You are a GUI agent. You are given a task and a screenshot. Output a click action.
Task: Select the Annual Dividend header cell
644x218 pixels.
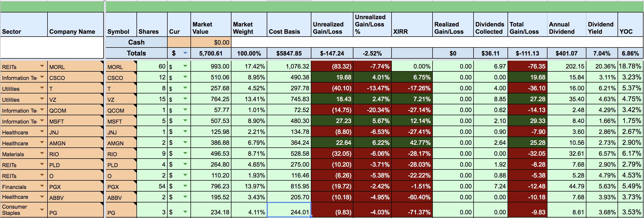pyautogui.click(x=567, y=24)
